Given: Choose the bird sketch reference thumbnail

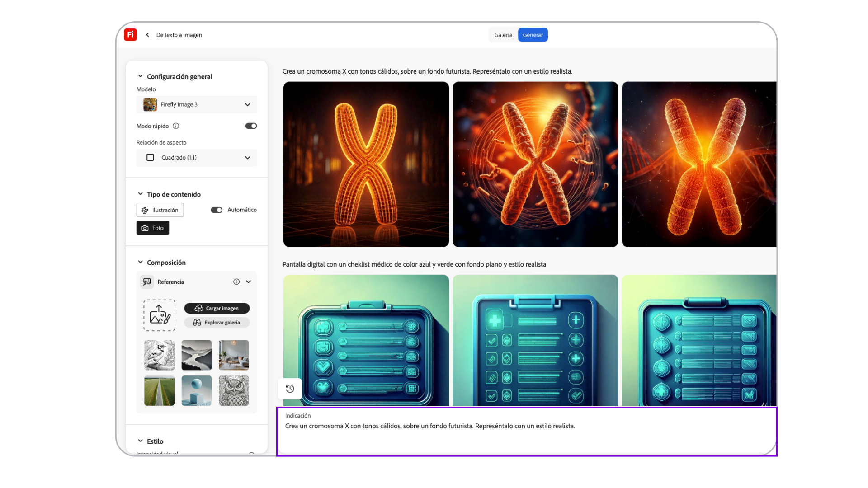Looking at the screenshot, I should pos(159,355).
